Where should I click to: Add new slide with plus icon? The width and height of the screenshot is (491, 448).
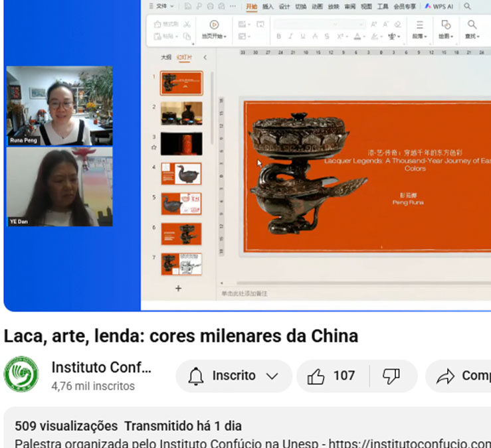(178, 289)
